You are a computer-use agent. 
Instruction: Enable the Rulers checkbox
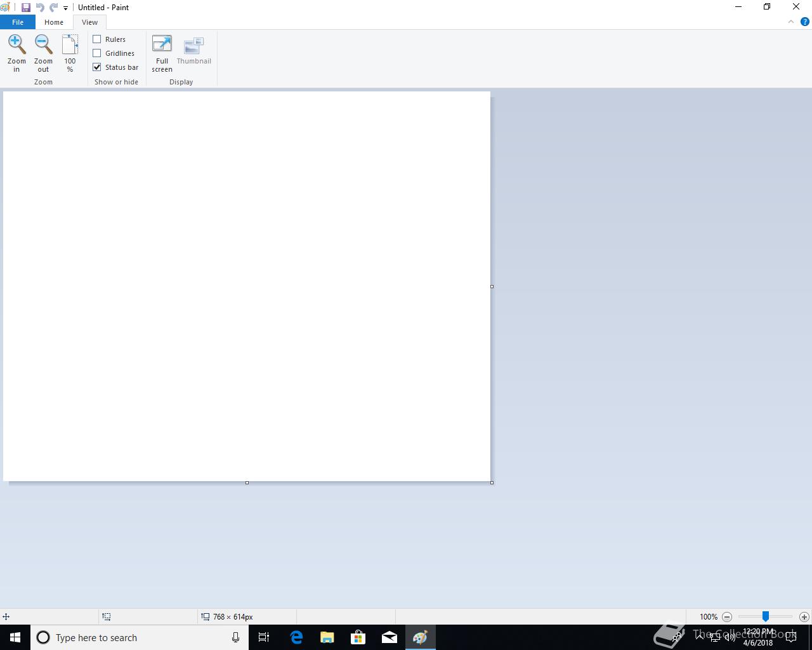(x=97, y=39)
